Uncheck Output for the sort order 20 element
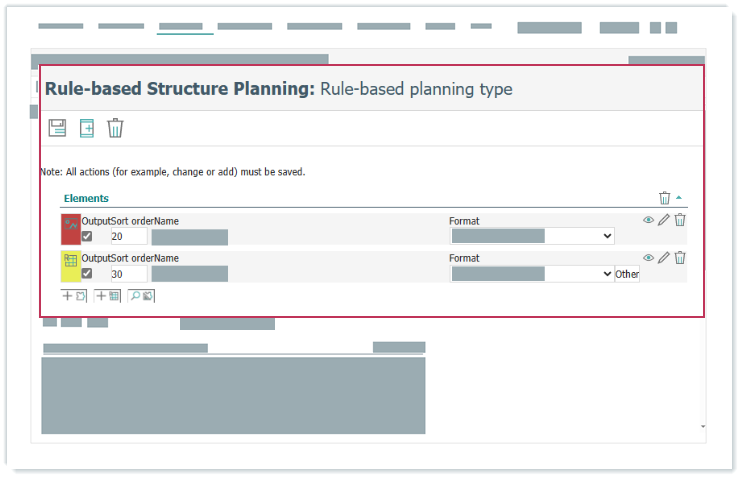 coord(87,236)
